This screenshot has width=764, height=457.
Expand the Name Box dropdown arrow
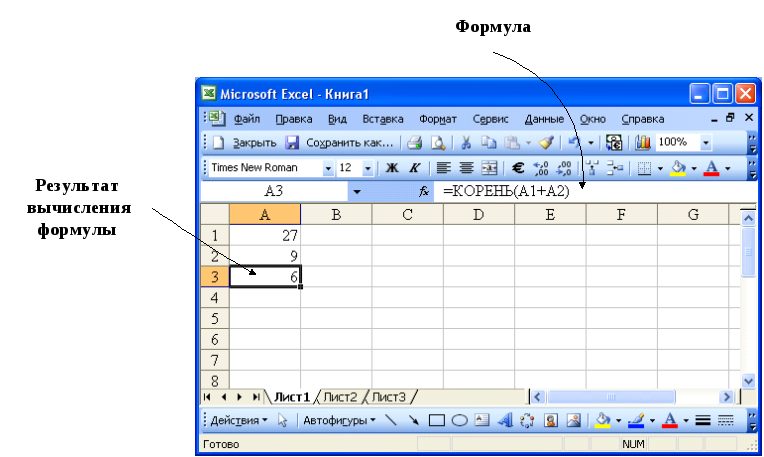pos(357,191)
